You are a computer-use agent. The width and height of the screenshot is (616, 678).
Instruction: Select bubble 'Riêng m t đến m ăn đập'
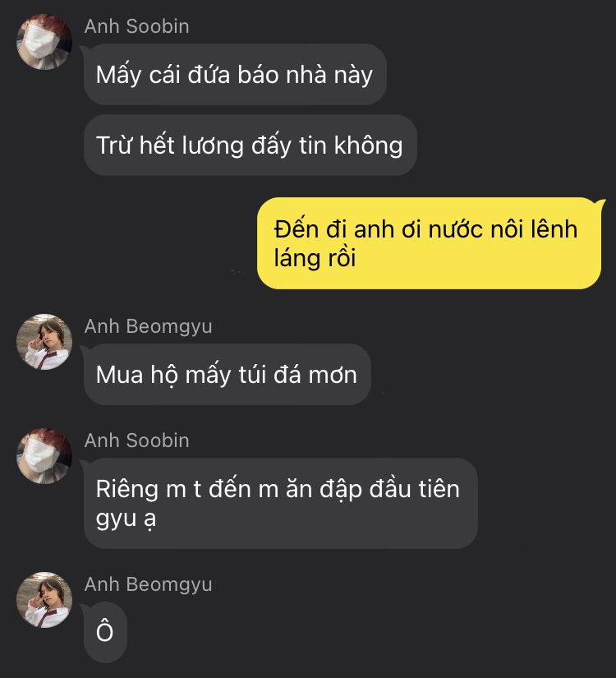281,503
